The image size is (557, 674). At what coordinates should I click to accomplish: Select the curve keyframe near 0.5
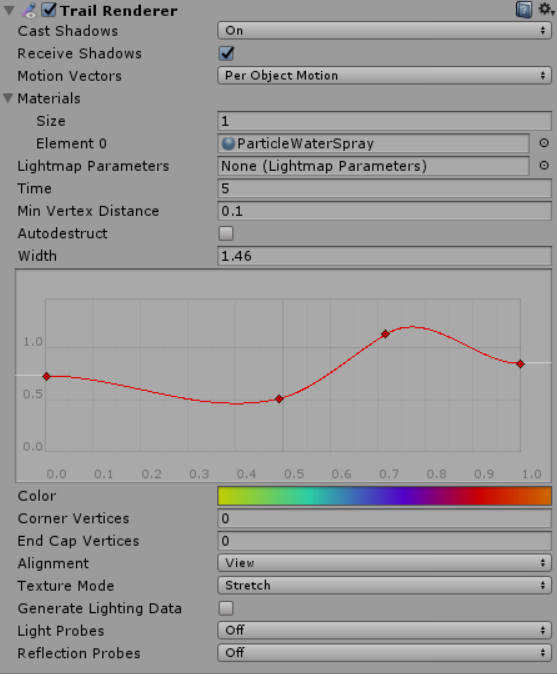click(279, 399)
